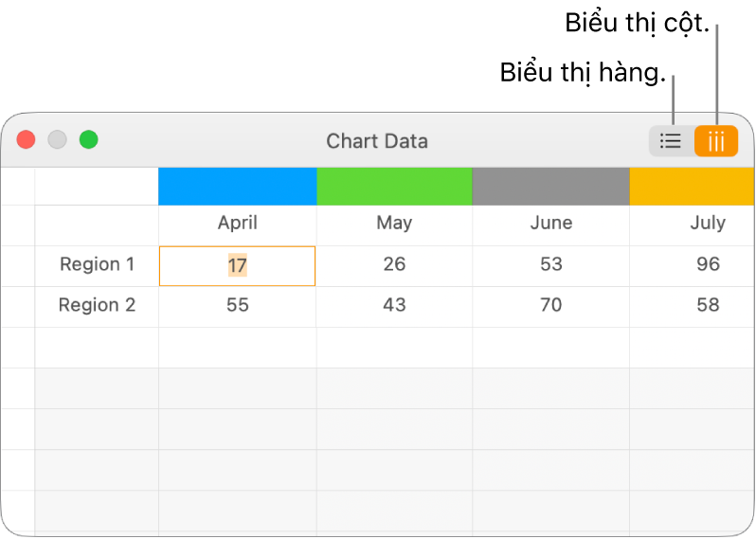Click the yellow July series color bar

692,187
